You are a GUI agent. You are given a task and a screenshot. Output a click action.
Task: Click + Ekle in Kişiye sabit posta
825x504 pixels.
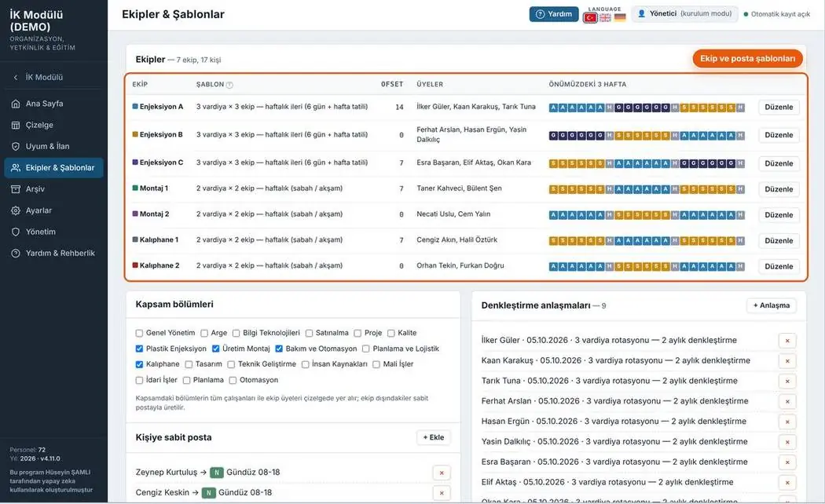pos(434,437)
